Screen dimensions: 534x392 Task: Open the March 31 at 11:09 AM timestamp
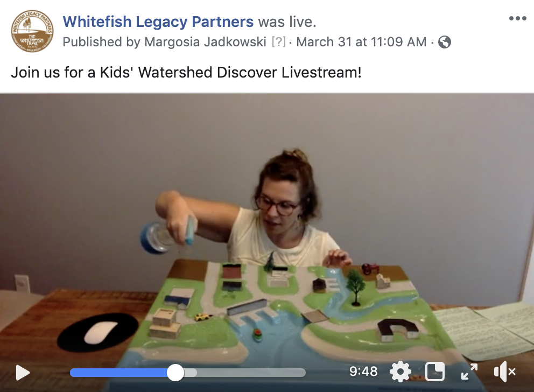coord(361,42)
